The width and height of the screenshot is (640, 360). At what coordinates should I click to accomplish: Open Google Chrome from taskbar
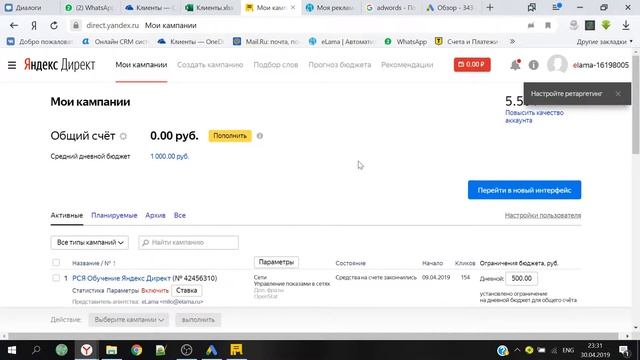pos(136,350)
